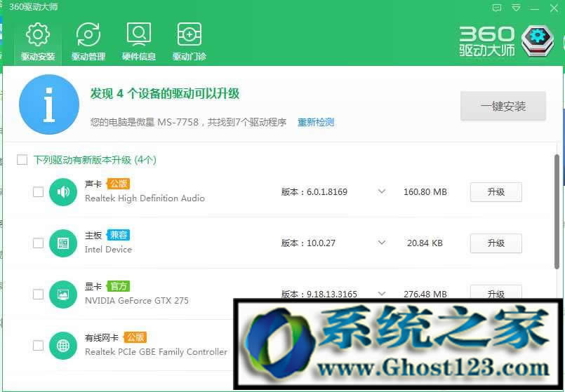Click the sound card speaker icon
Screen dimensions: 565x392
[63, 192]
